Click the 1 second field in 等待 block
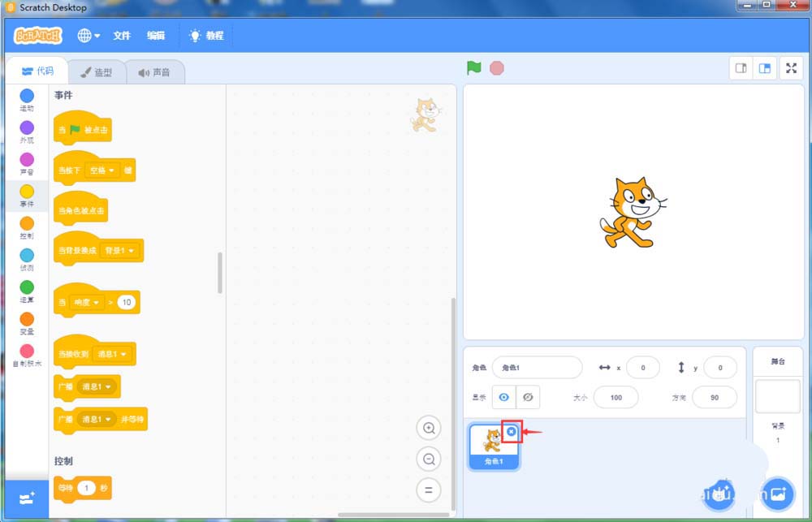 click(x=87, y=488)
